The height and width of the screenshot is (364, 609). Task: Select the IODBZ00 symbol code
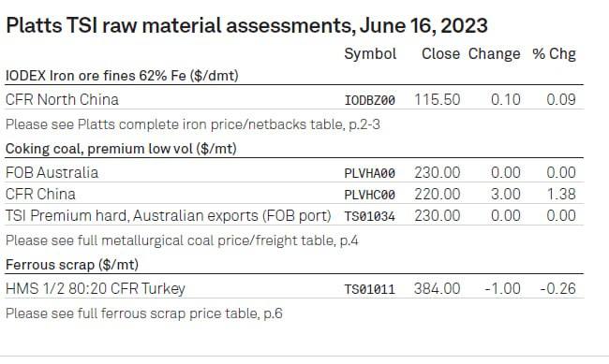[x=370, y=100]
